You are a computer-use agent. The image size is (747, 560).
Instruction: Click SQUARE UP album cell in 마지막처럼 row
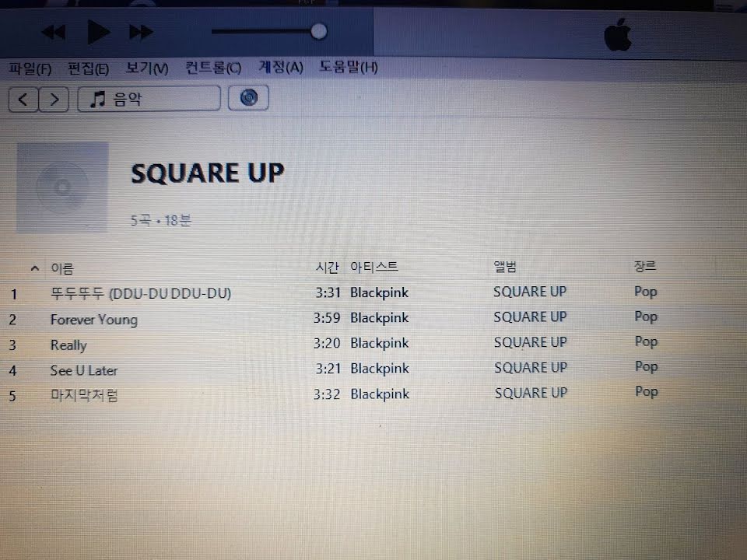(531, 393)
